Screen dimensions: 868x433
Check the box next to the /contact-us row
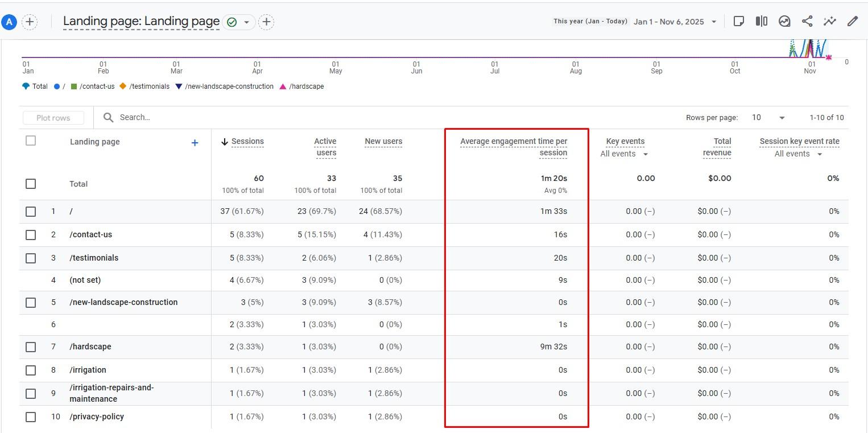point(31,234)
